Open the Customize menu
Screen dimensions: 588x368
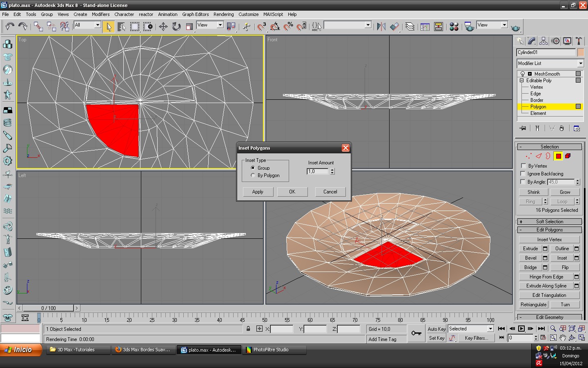pos(249,14)
